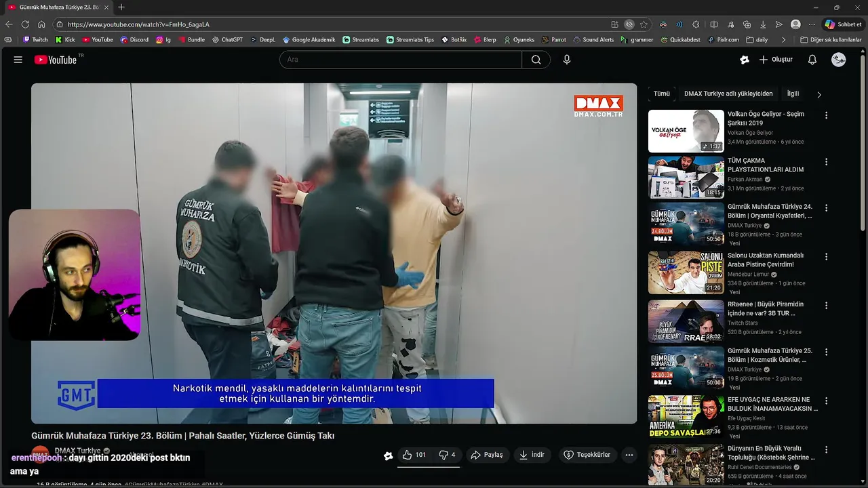Open options for RRaenee Büyük Piramidin video
868x488 pixels.
pos(826,306)
